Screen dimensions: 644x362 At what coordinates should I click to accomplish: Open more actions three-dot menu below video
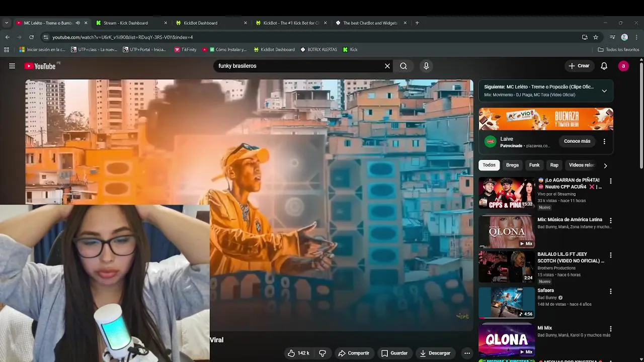point(467,353)
